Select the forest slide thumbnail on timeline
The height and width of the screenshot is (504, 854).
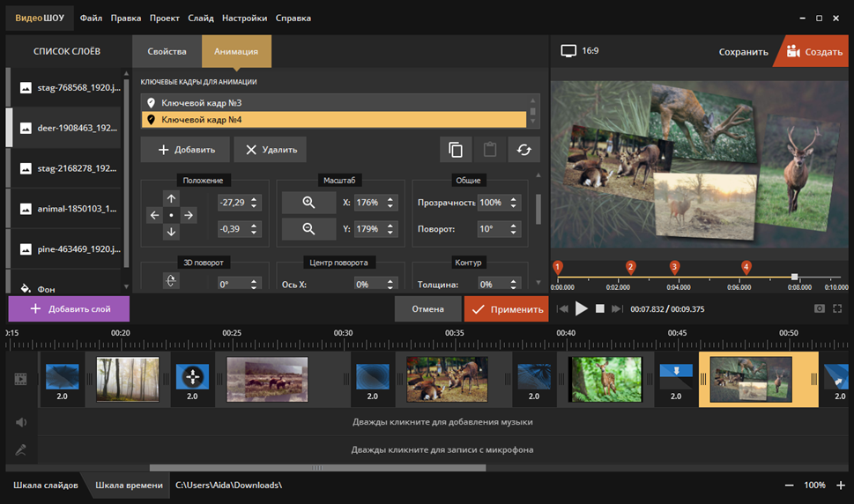(128, 380)
